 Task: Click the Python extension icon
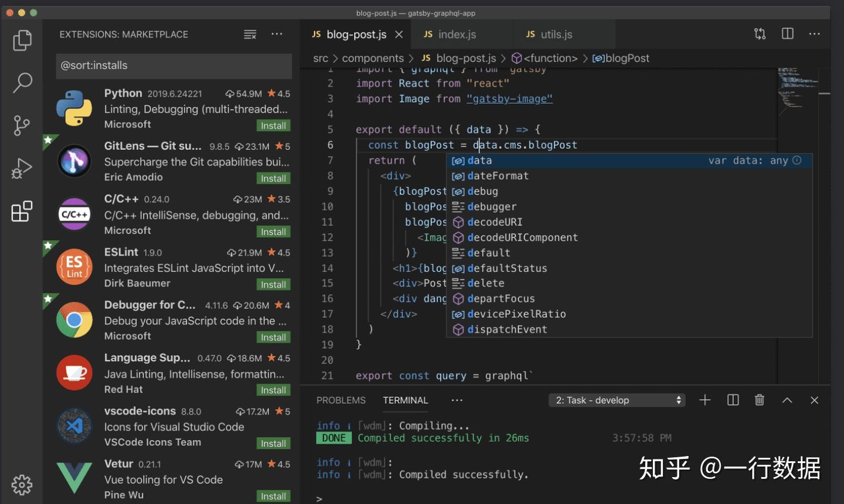[x=74, y=108]
